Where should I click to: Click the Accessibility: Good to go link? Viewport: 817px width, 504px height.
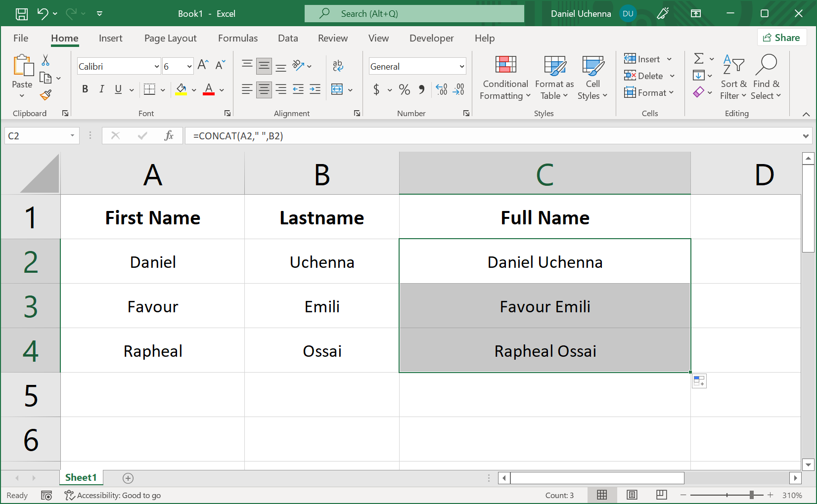(x=113, y=495)
